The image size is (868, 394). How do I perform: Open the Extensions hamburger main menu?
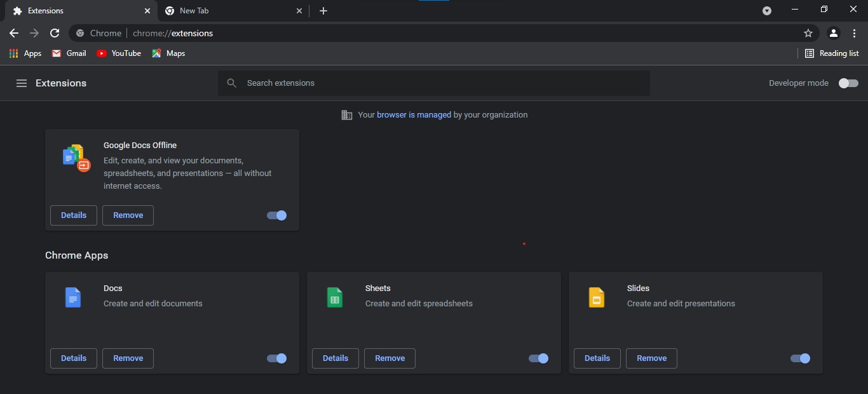22,83
